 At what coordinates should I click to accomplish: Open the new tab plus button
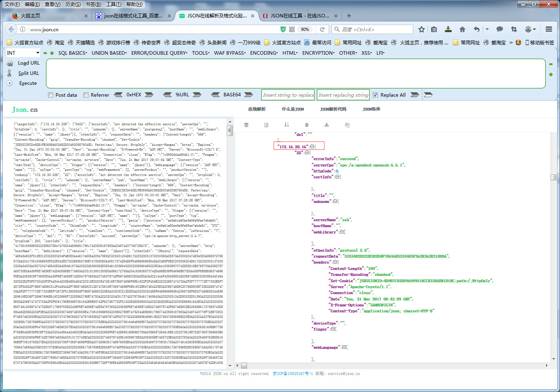coord(349,16)
